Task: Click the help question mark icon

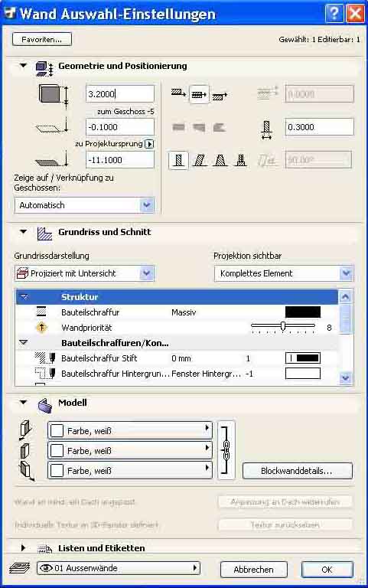Action: click(334, 14)
